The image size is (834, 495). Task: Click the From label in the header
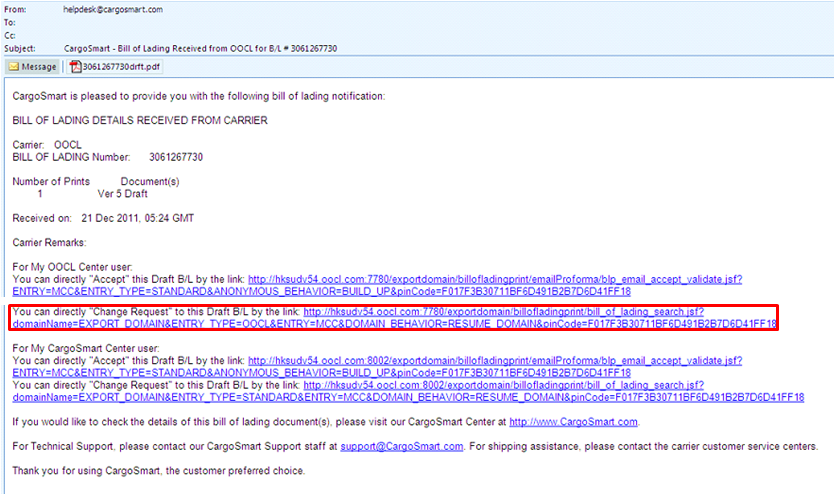[16, 8]
